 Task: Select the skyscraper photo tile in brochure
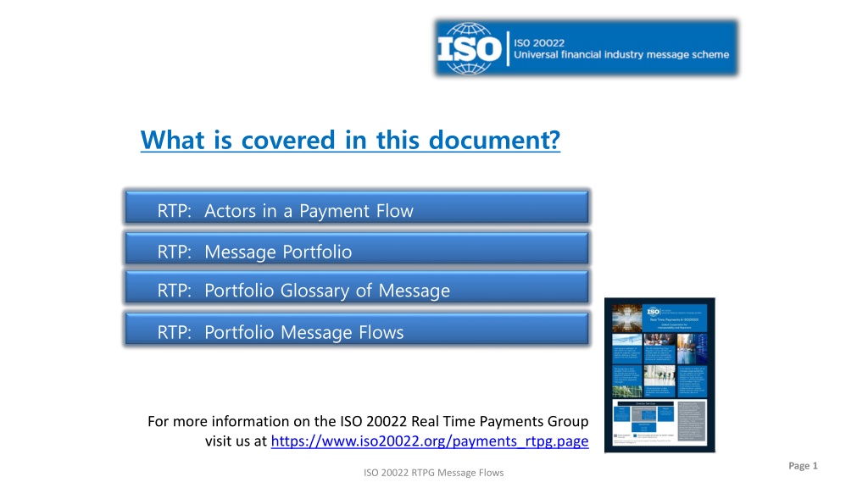point(627,319)
